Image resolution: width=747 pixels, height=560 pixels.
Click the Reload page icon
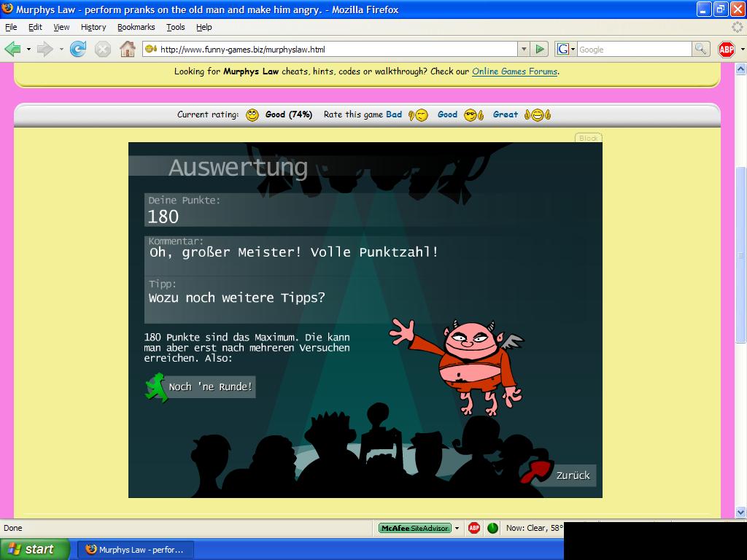point(78,50)
